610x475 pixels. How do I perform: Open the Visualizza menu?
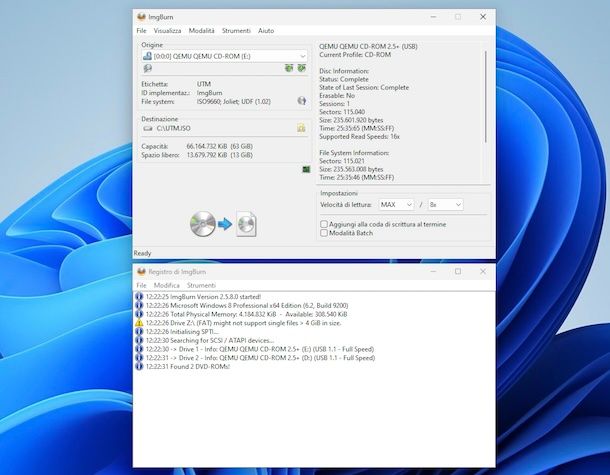[x=167, y=31]
